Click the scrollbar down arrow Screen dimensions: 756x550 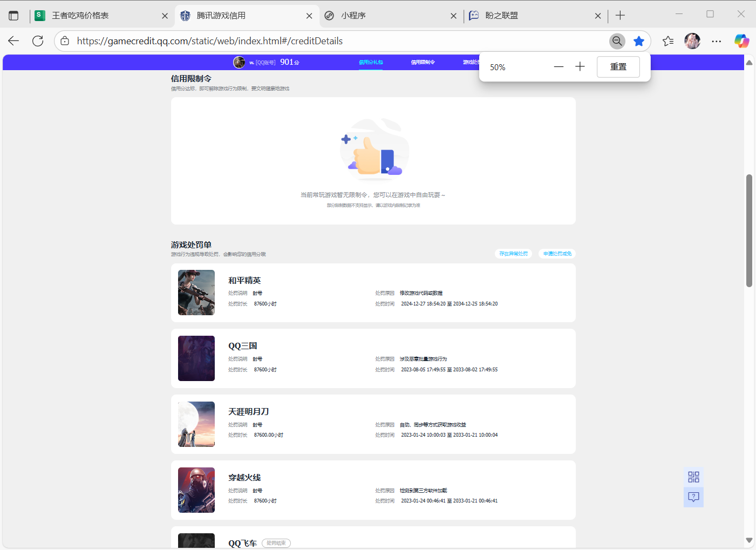749,540
